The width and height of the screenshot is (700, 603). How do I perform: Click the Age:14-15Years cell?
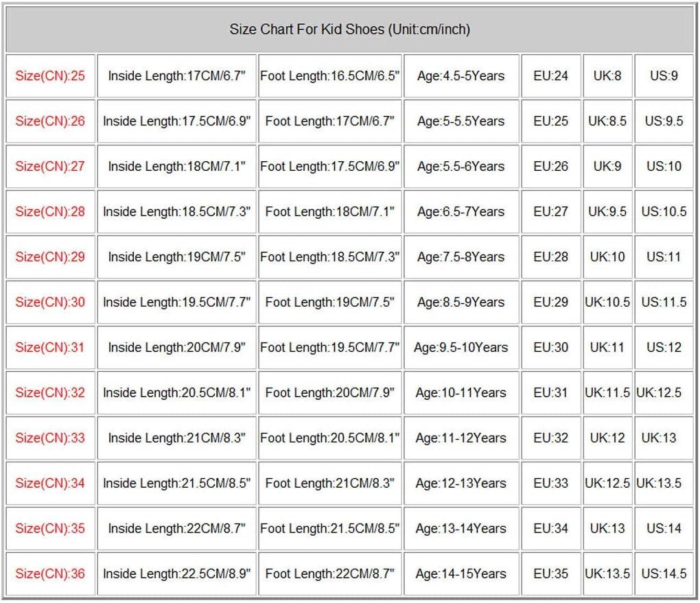460,574
